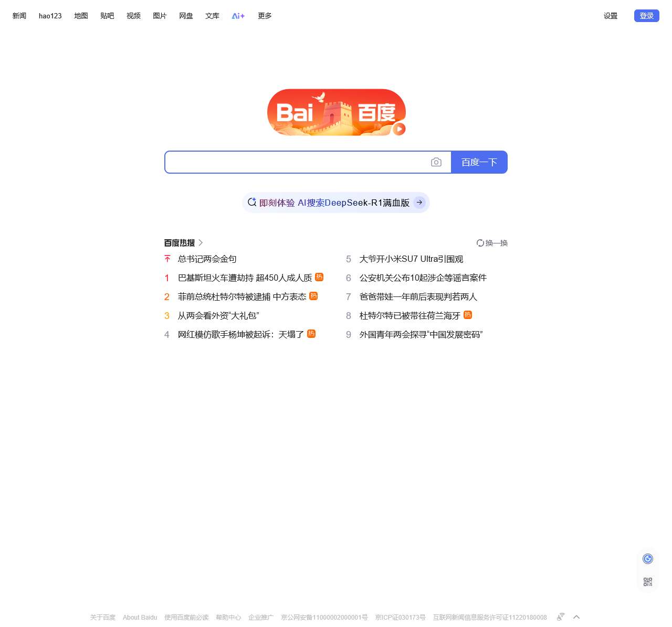
Task: Open 设置 menu at top right
Action: (x=611, y=16)
